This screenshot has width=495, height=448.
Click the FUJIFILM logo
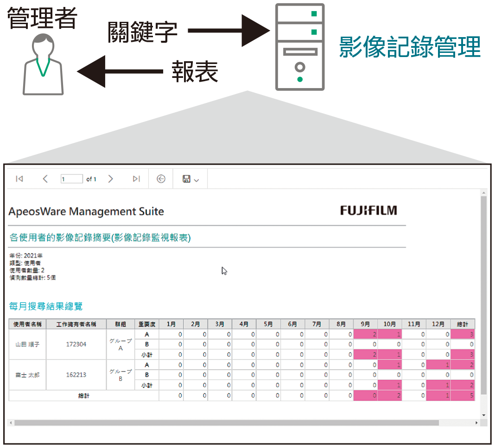coord(368,211)
